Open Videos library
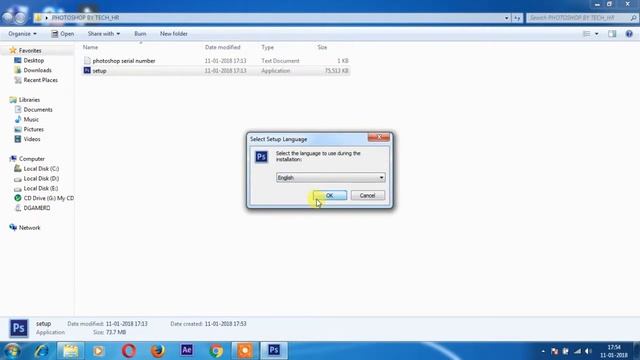This screenshot has height=360, width=640. click(32, 139)
